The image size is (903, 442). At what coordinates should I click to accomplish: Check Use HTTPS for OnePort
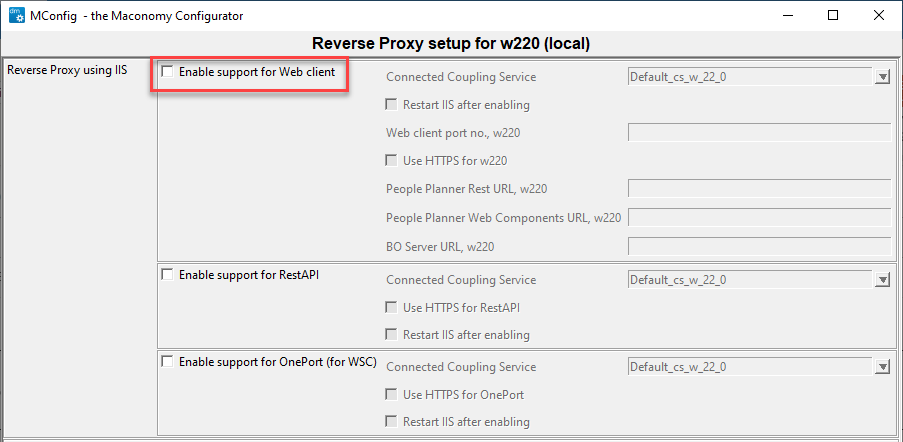pyautogui.click(x=392, y=395)
